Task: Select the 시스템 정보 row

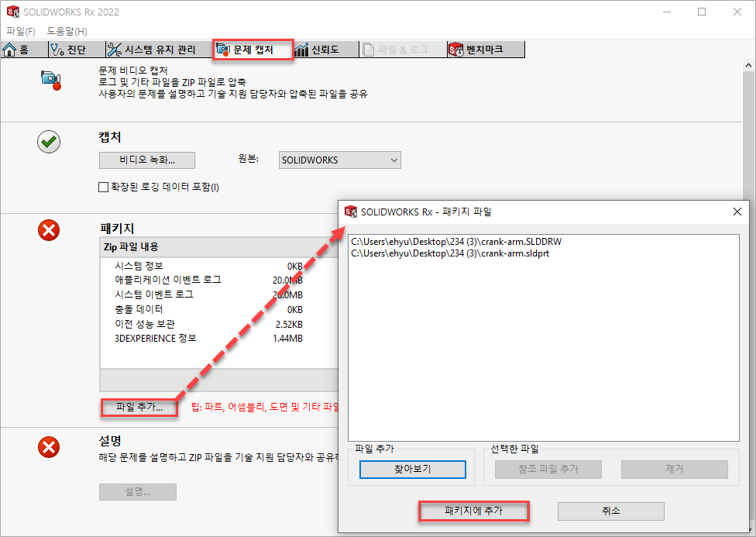Action: (x=209, y=266)
